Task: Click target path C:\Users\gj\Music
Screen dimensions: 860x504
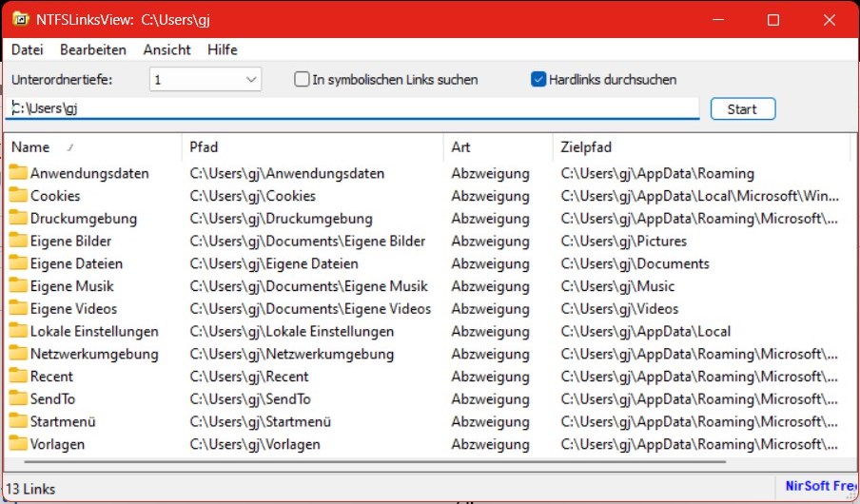Action: [x=617, y=285]
